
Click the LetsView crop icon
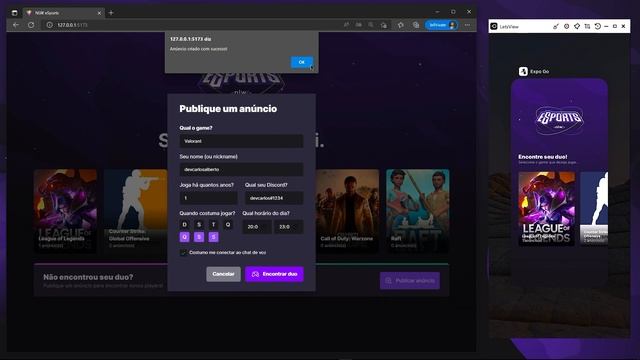(587, 26)
